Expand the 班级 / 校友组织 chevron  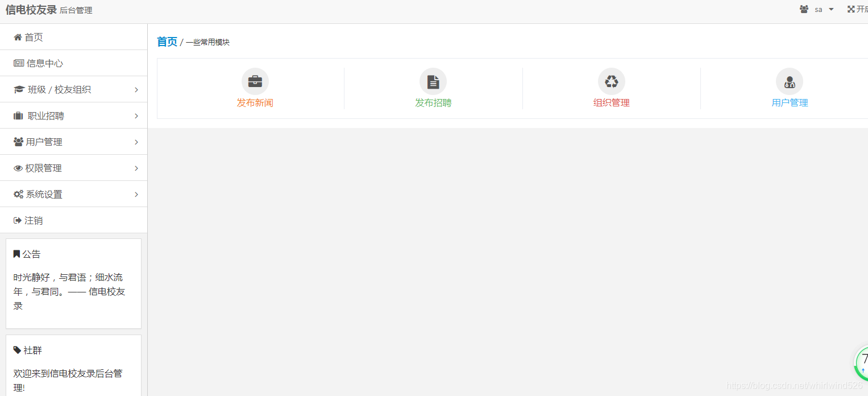(136, 90)
